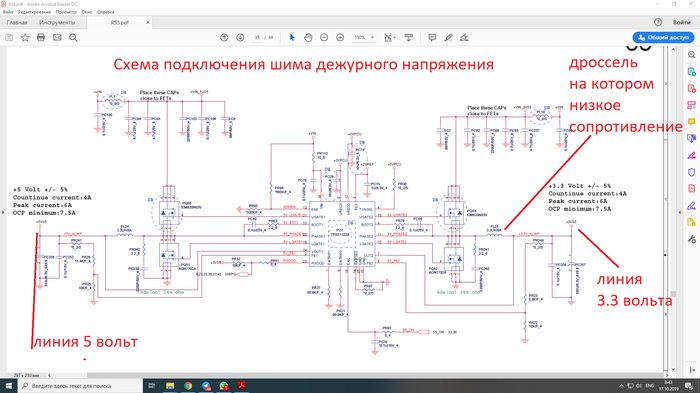The image size is (700, 393).
Task: Open the Справка menu
Action: (x=106, y=12)
